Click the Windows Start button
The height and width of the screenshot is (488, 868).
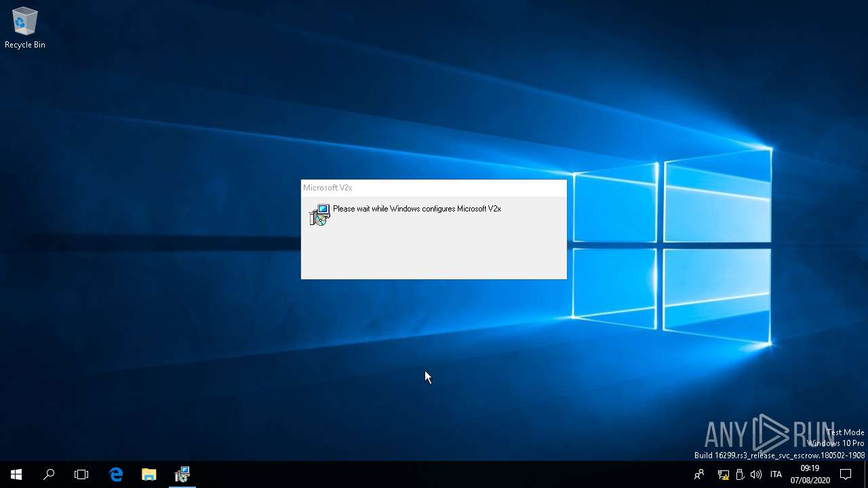coord(16,474)
